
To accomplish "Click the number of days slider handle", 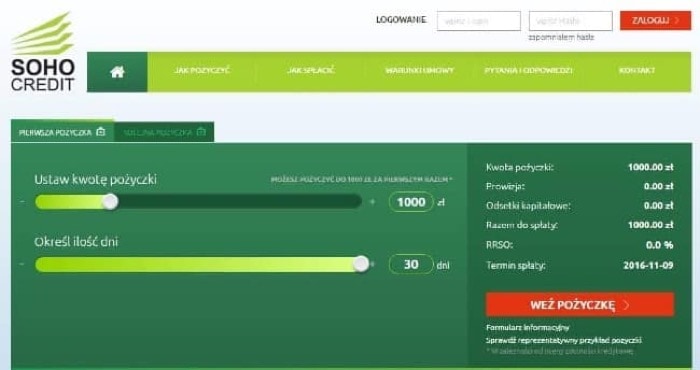I will (361, 264).
